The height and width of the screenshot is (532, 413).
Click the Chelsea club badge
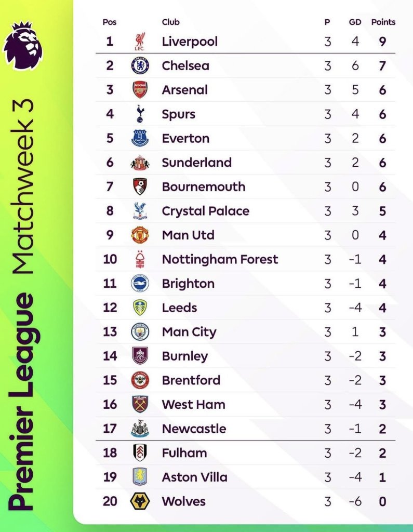tap(140, 65)
